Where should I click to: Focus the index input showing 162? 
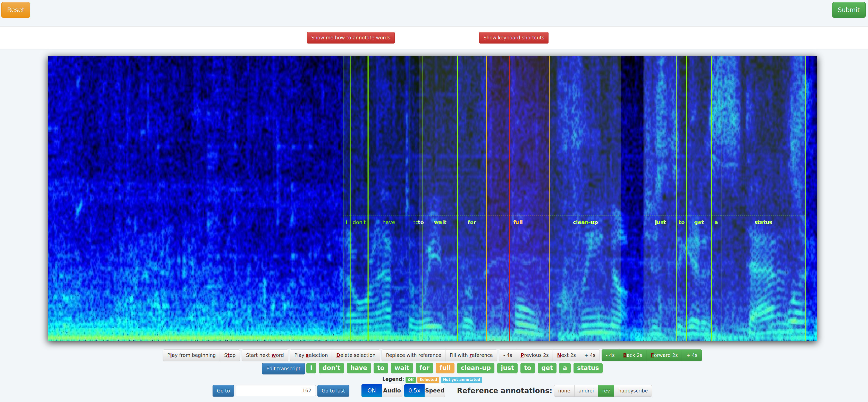(x=276, y=391)
